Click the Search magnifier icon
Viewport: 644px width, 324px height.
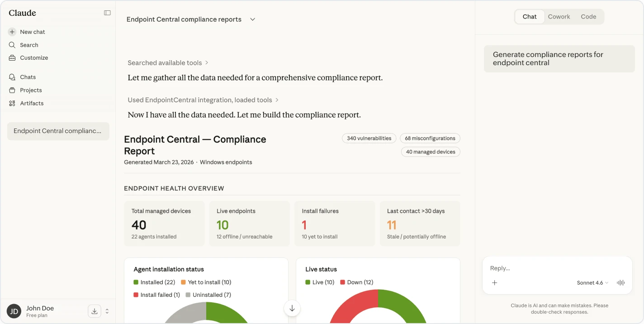click(x=12, y=45)
